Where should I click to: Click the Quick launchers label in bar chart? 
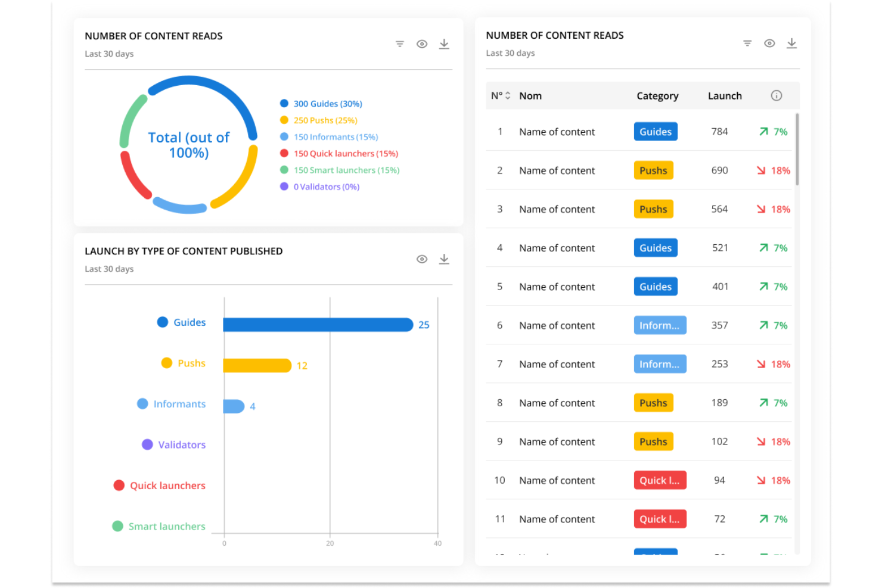coord(167,486)
